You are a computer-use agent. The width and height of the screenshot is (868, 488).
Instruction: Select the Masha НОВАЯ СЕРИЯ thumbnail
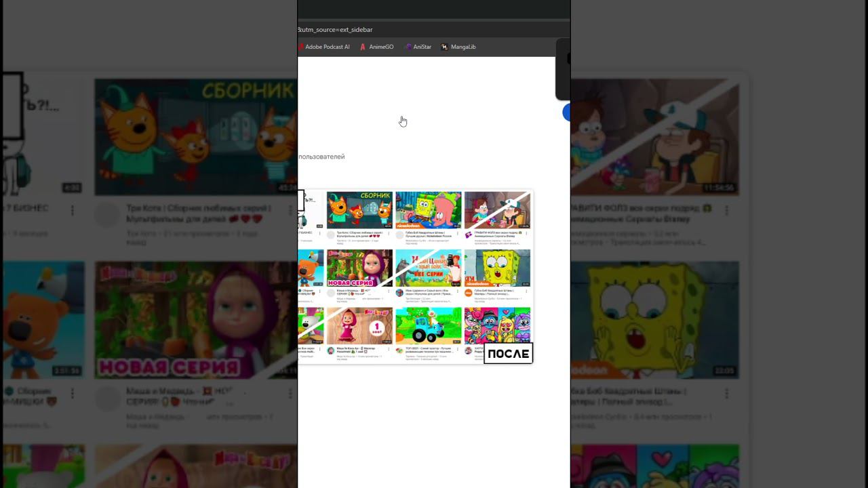click(359, 268)
